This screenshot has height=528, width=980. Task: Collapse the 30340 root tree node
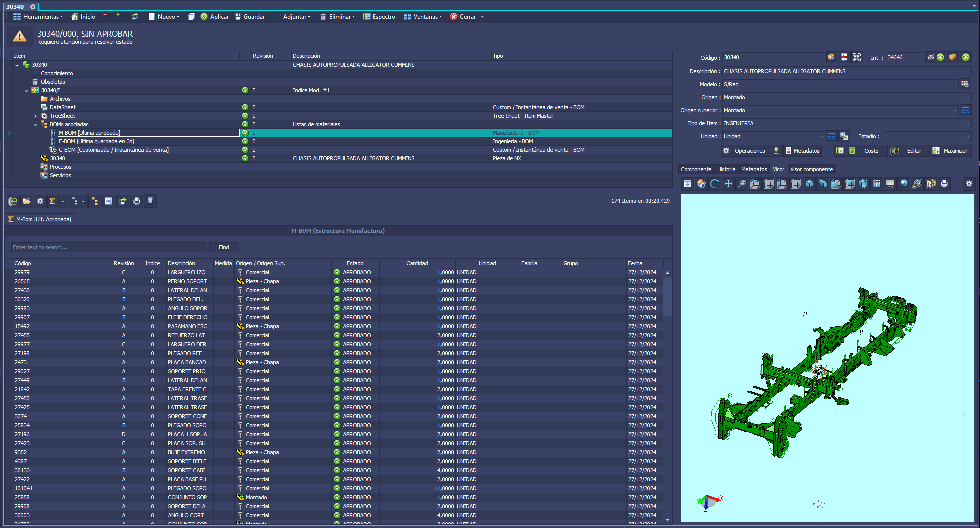click(x=17, y=65)
